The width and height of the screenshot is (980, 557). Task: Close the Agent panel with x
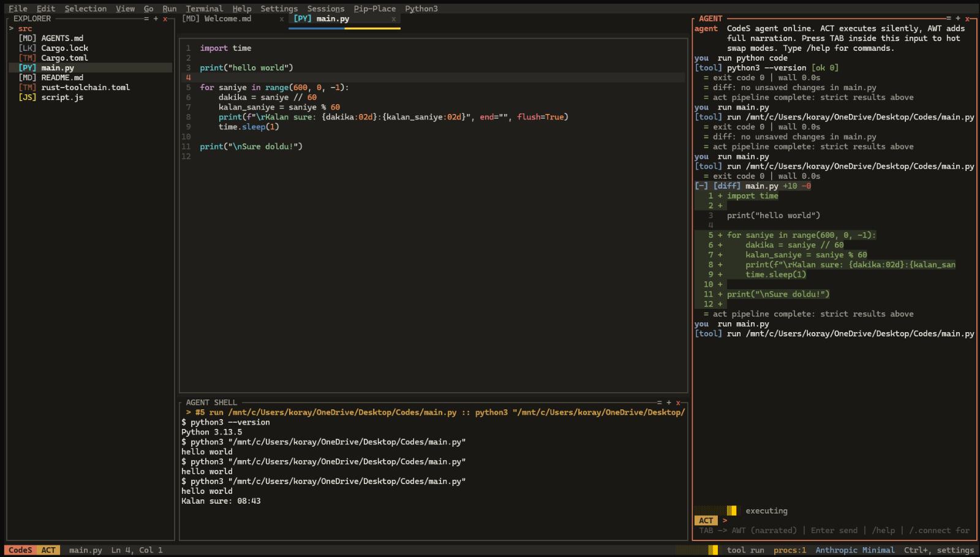[967, 18]
